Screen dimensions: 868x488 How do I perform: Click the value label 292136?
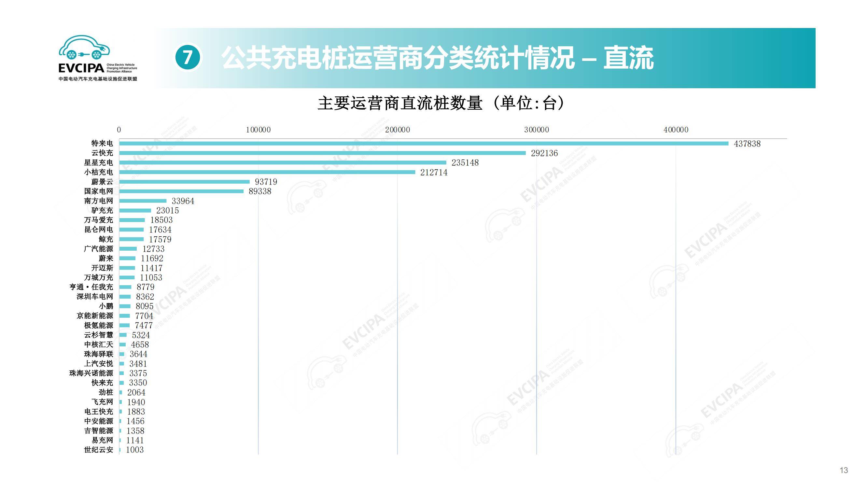pos(544,153)
